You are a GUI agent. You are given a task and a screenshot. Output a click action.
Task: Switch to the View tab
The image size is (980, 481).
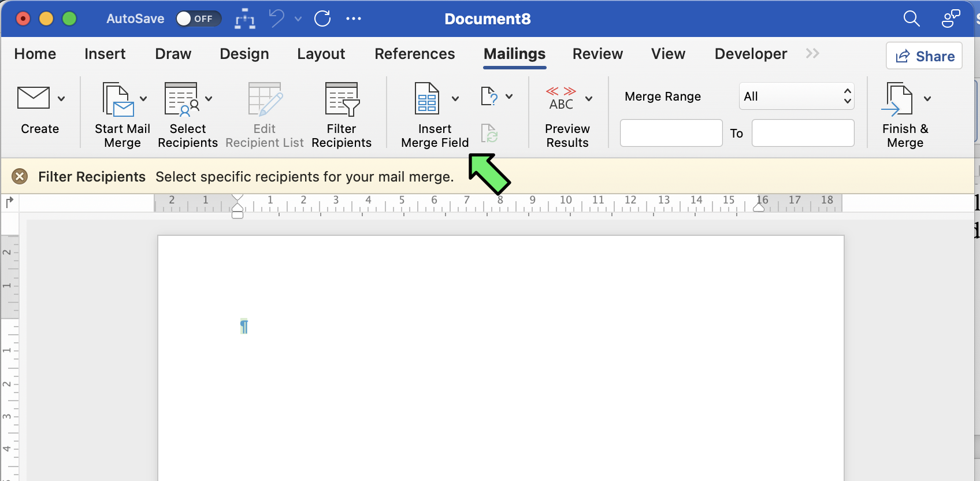click(668, 54)
